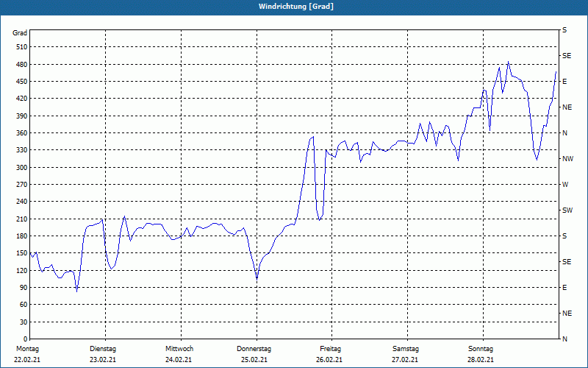Pick the 'Donnerstag' day label
Image resolution: width=588 pixels, height=368 pixels.
[x=254, y=349]
